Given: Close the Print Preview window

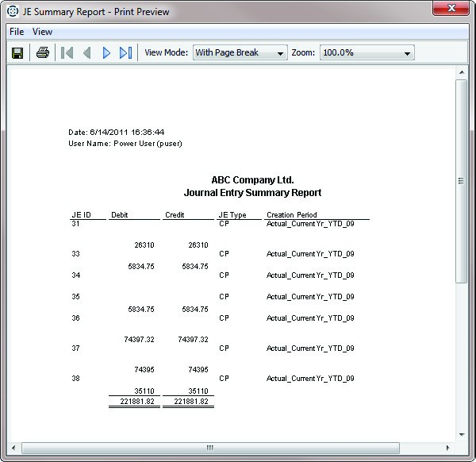Looking at the screenshot, I should click(x=450, y=10).
